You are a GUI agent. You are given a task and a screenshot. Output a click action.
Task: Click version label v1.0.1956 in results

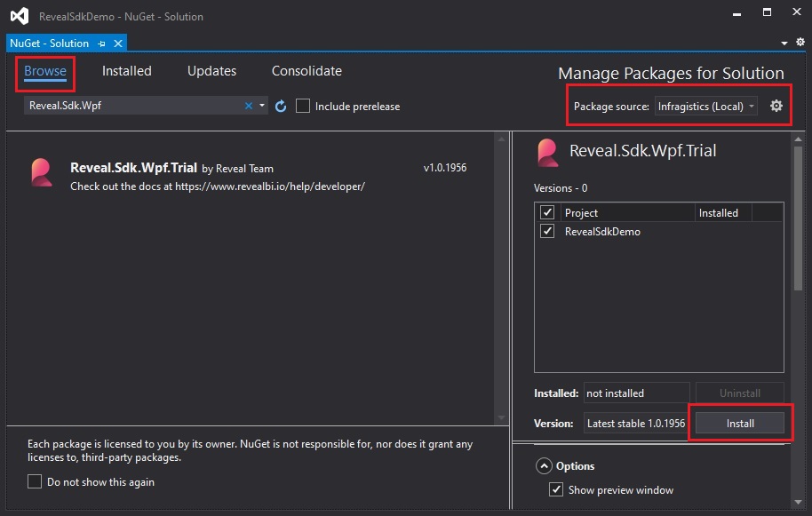pyautogui.click(x=445, y=168)
